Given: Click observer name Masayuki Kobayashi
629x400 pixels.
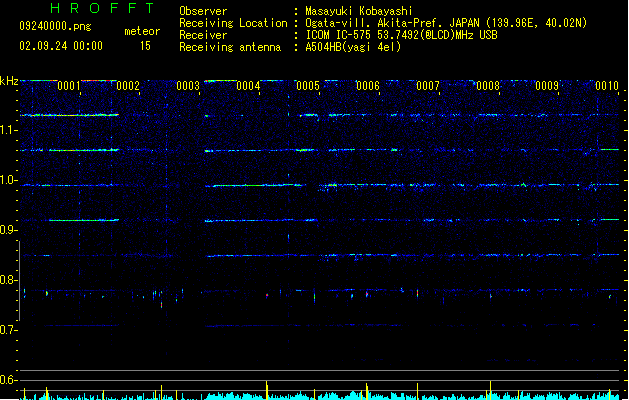Looking at the screenshot, I should (359, 11).
